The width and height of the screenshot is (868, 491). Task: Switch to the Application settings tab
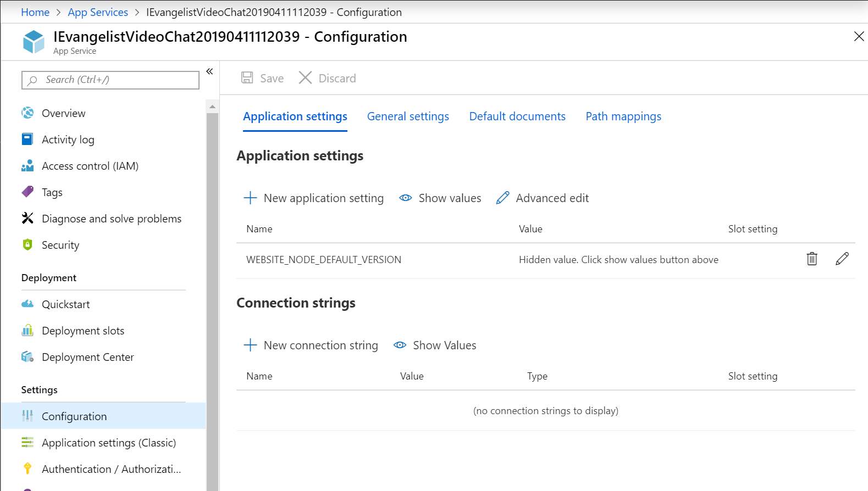click(x=295, y=116)
